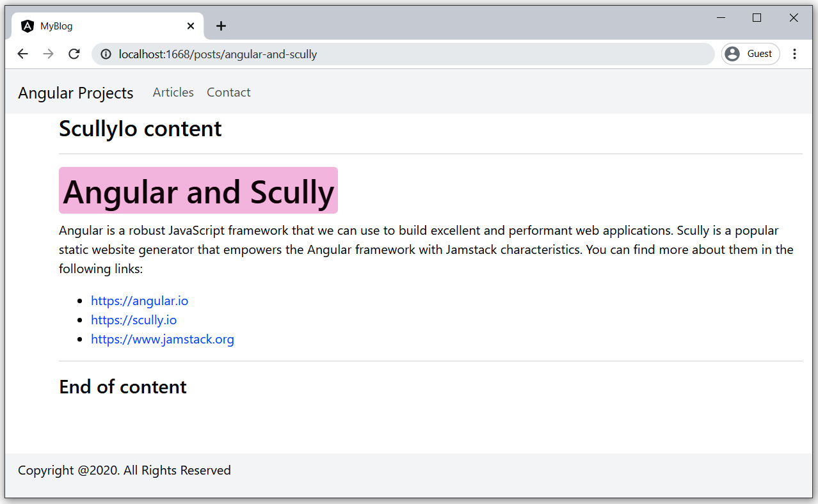Click the Copyright @2020 footer text

[124, 470]
